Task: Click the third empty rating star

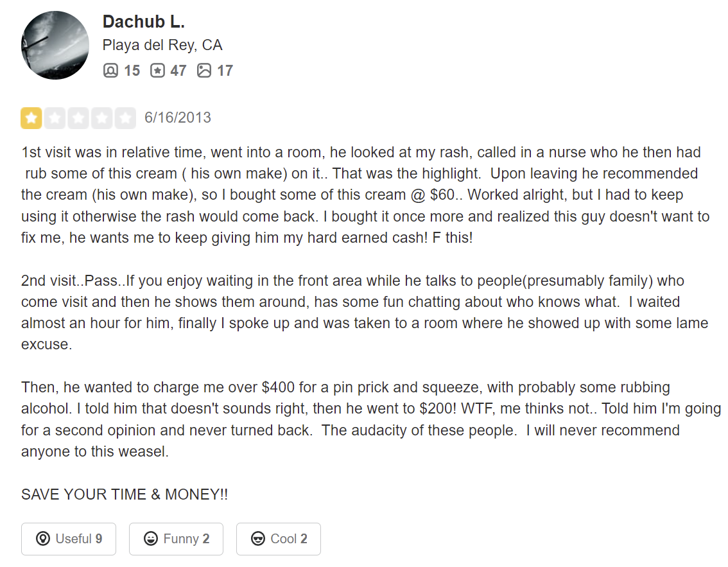Action: click(x=78, y=118)
